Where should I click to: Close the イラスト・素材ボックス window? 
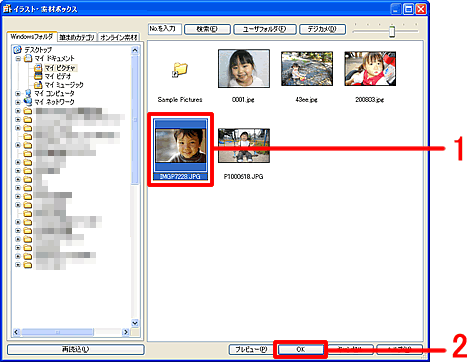pyautogui.click(x=421, y=9)
